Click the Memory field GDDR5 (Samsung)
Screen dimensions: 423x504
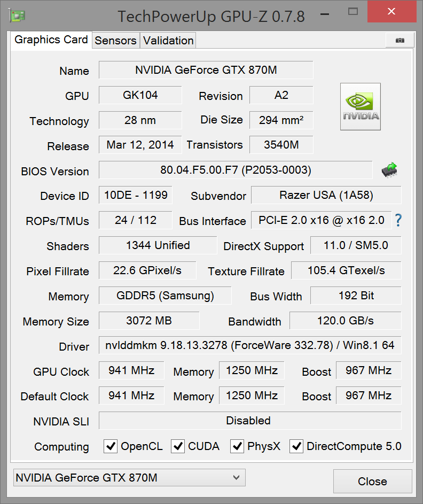point(165,296)
